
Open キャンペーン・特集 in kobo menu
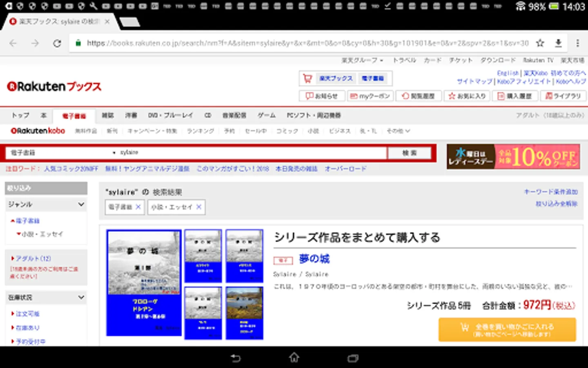point(152,131)
